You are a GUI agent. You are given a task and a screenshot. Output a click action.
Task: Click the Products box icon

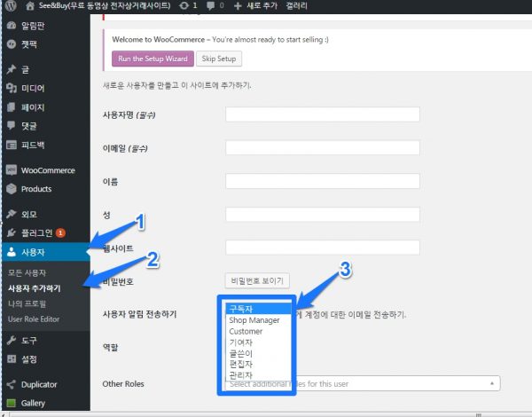click(x=12, y=189)
